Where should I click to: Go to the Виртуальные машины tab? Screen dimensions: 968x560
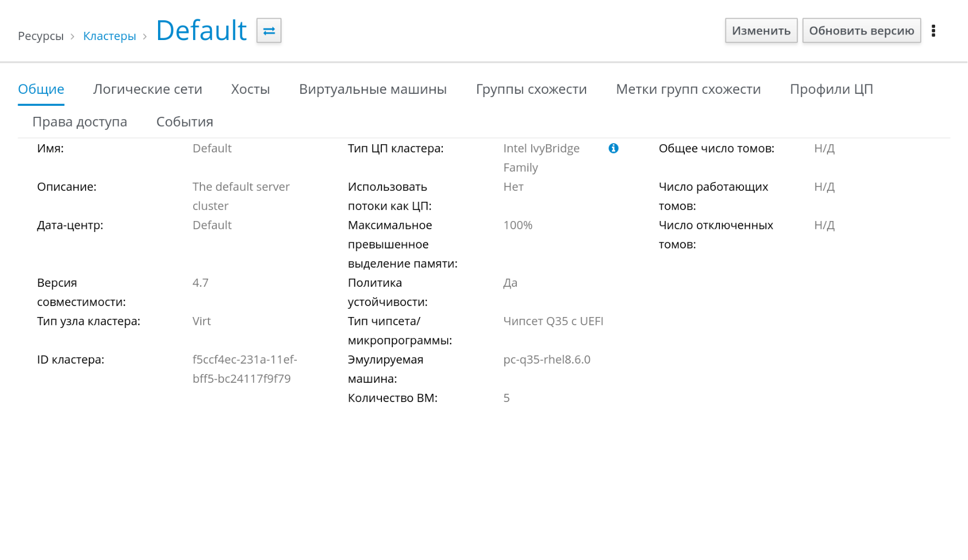(373, 89)
